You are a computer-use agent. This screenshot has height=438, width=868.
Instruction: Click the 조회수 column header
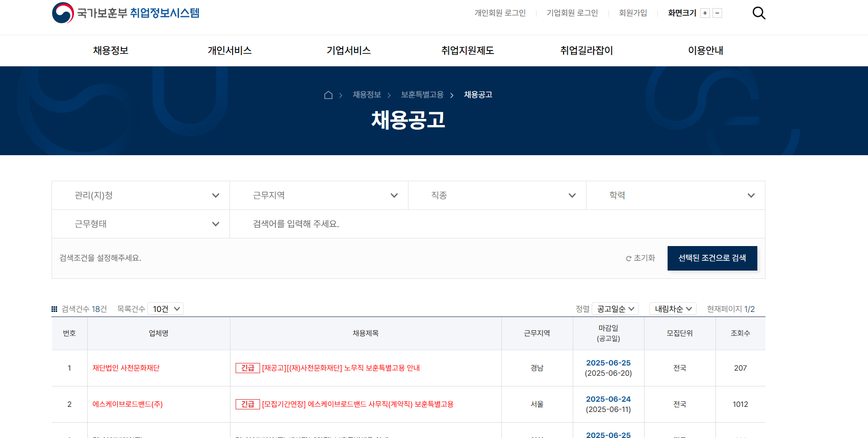pos(741,333)
